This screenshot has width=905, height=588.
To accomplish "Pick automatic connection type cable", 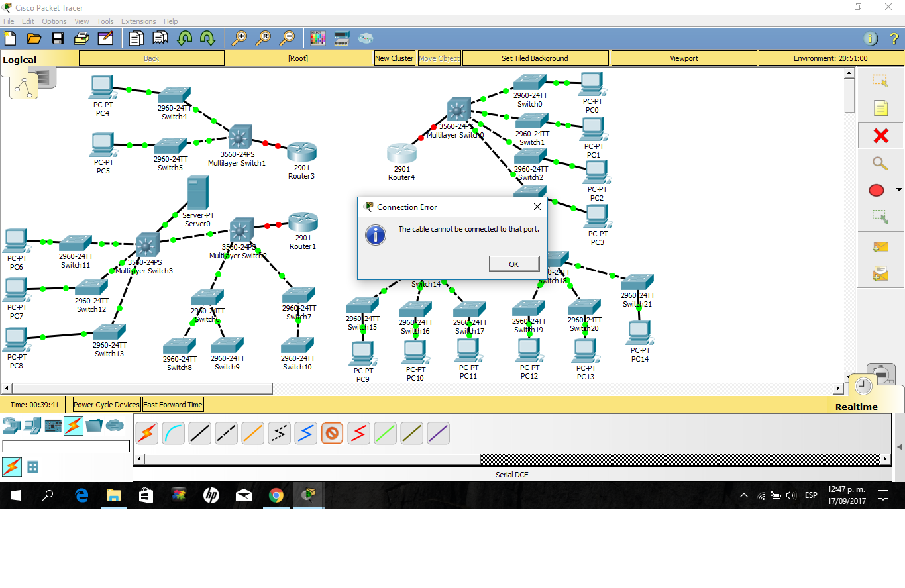I will point(147,434).
